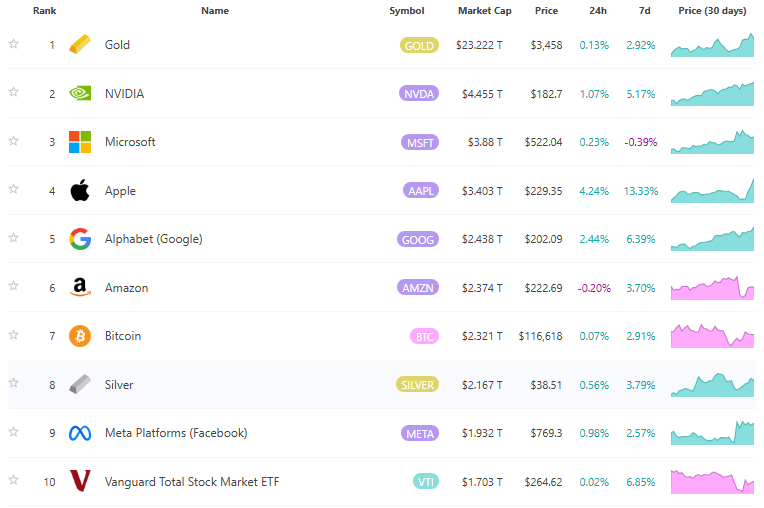Screen dimensions: 764x508
Task: Click the GOLD symbol badge
Action: click(x=419, y=45)
